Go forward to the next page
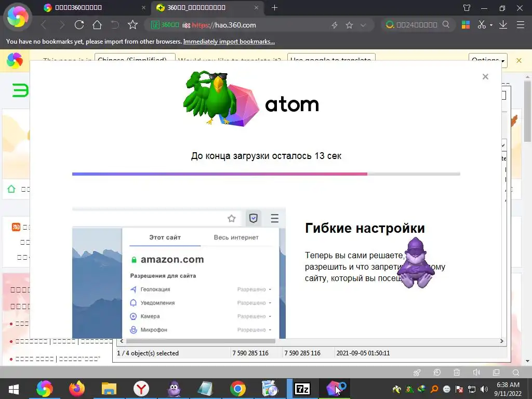Image resolution: width=532 pixels, height=399 pixels. (62, 25)
